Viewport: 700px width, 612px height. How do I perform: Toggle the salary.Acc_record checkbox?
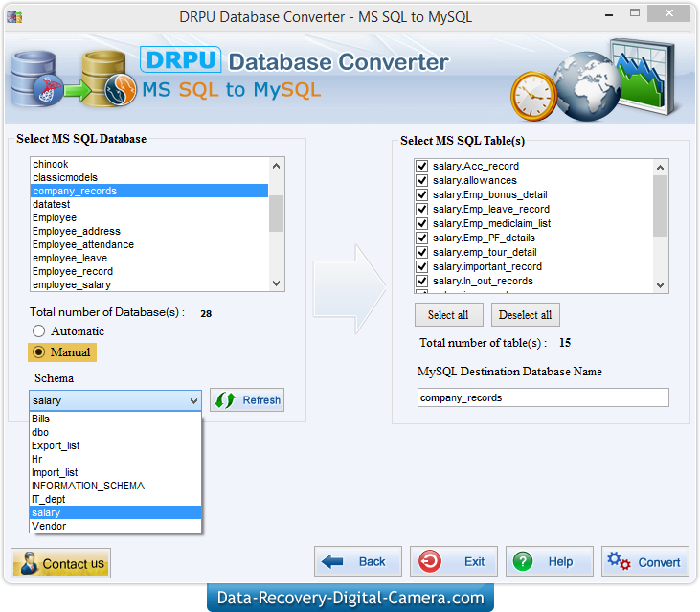click(x=422, y=166)
